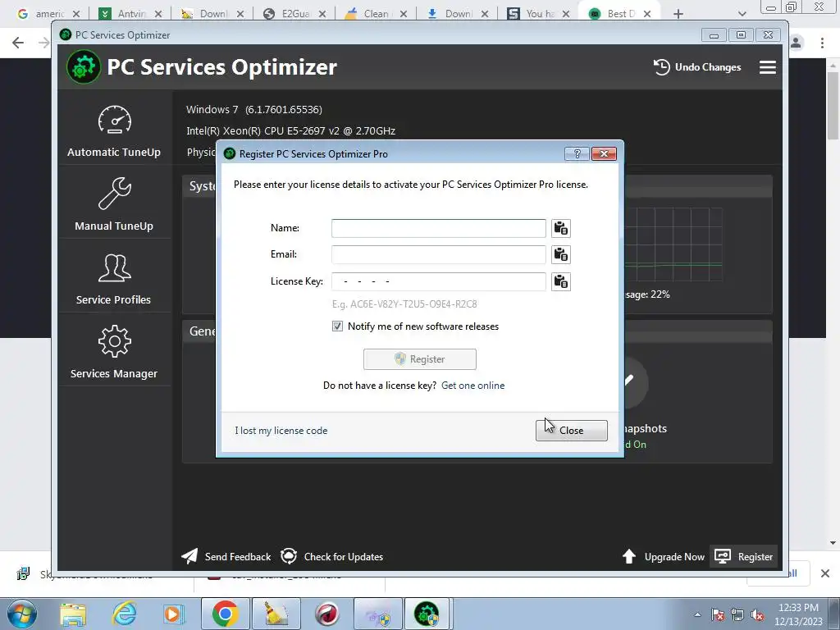Open Service Profiles section
The width and height of the screenshot is (840, 630).
click(x=114, y=279)
